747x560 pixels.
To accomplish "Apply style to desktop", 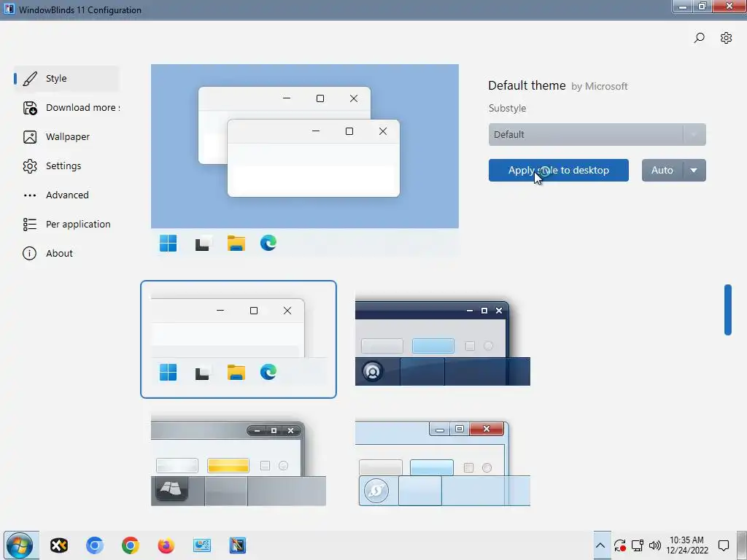I will tap(558, 170).
